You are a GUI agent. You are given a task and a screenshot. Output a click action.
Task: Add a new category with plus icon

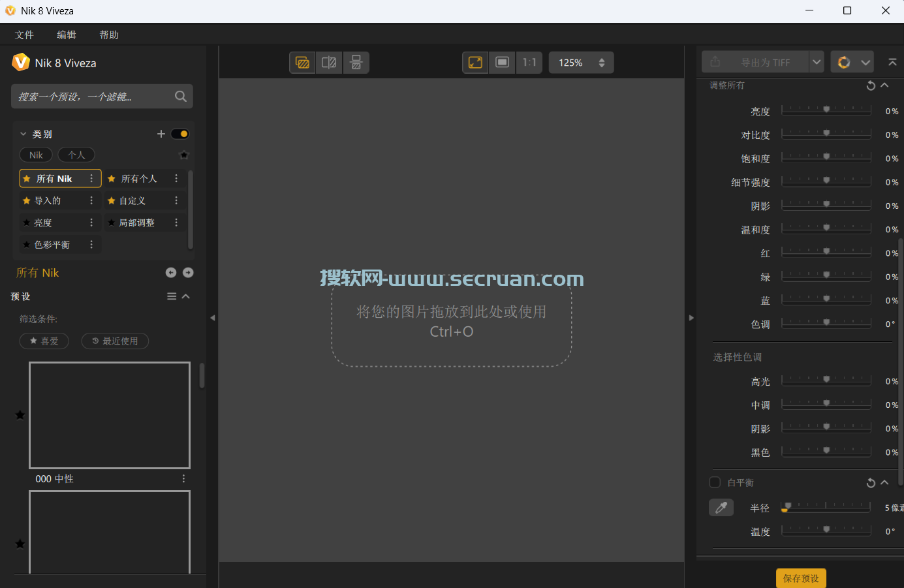tap(161, 134)
